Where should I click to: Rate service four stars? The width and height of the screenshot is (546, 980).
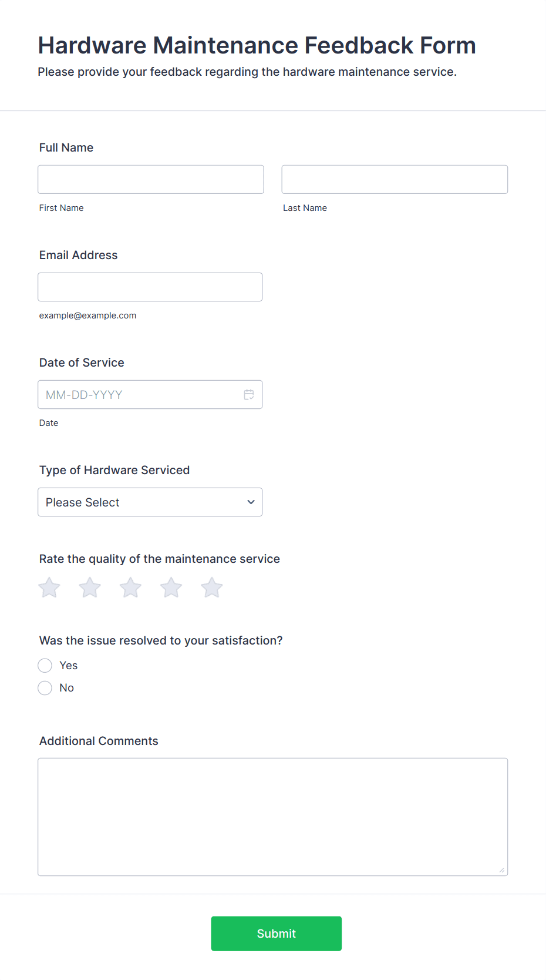point(171,588)
